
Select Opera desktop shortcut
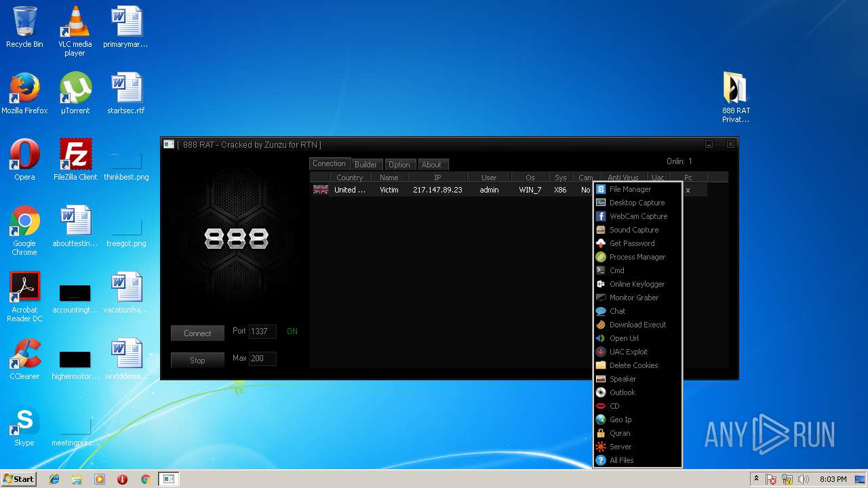point(24,160)
